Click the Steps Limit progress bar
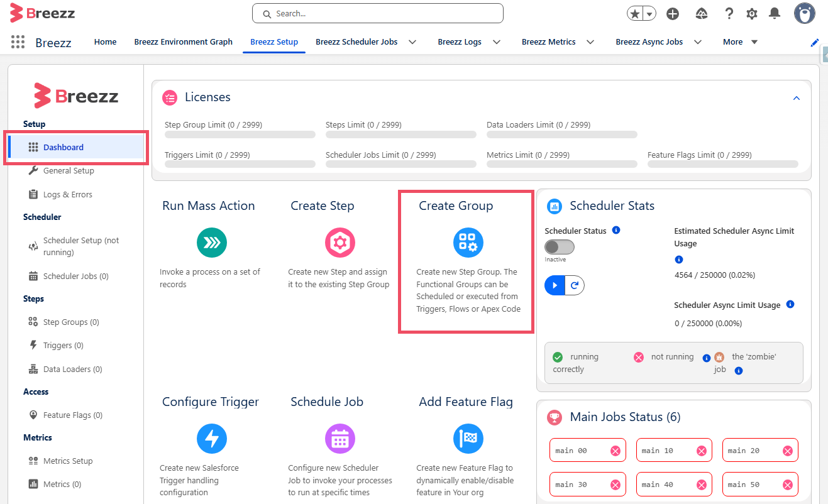828x504 pixels. pyautogui.click(x=401, y=134)
